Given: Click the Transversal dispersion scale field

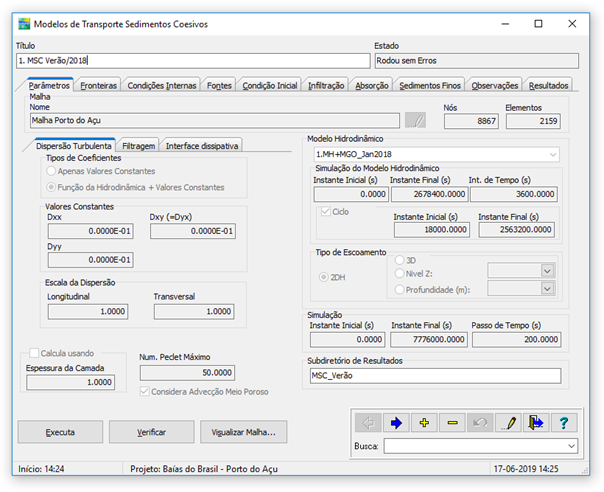Looking at the screenshot, I should click(x=194, y=311).
